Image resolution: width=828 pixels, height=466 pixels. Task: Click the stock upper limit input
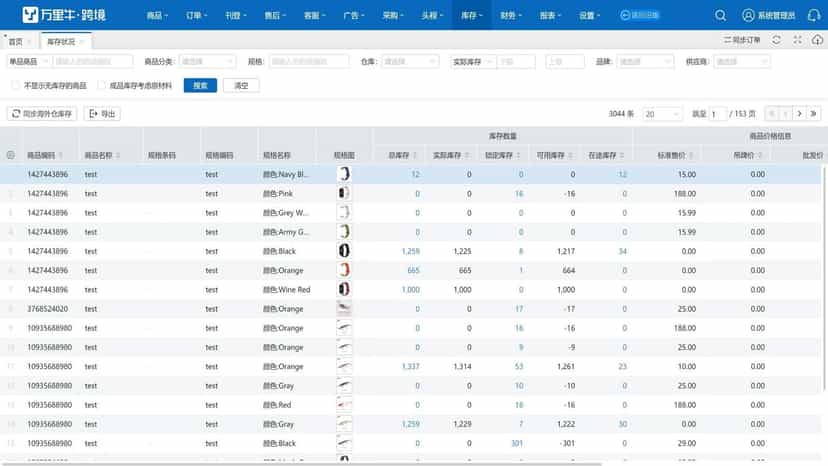tap(564, 61)
